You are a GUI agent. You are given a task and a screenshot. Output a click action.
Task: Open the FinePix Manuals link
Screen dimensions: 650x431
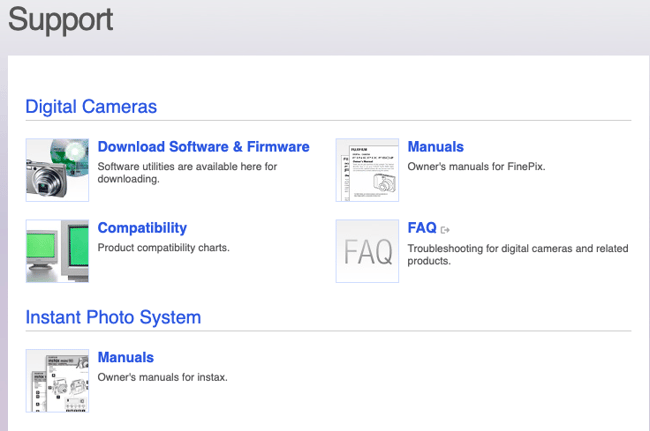pyautogui.click(x=435, y=146)
